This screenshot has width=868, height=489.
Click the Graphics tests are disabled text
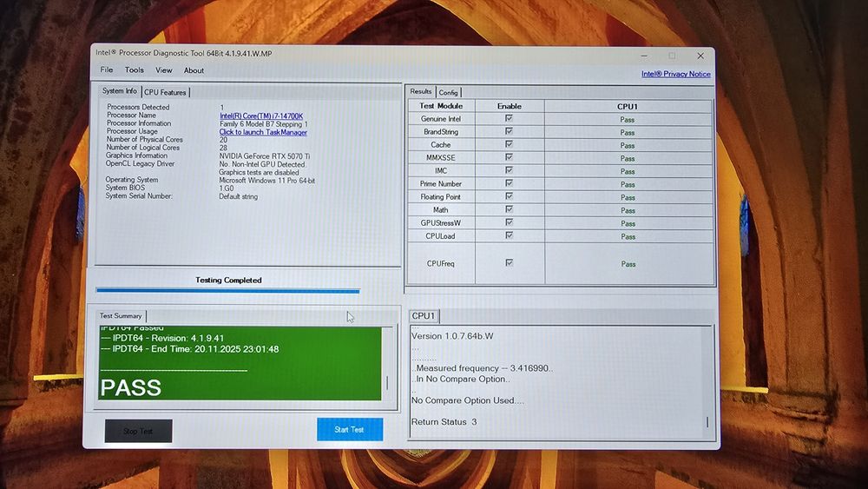(259, 172)
